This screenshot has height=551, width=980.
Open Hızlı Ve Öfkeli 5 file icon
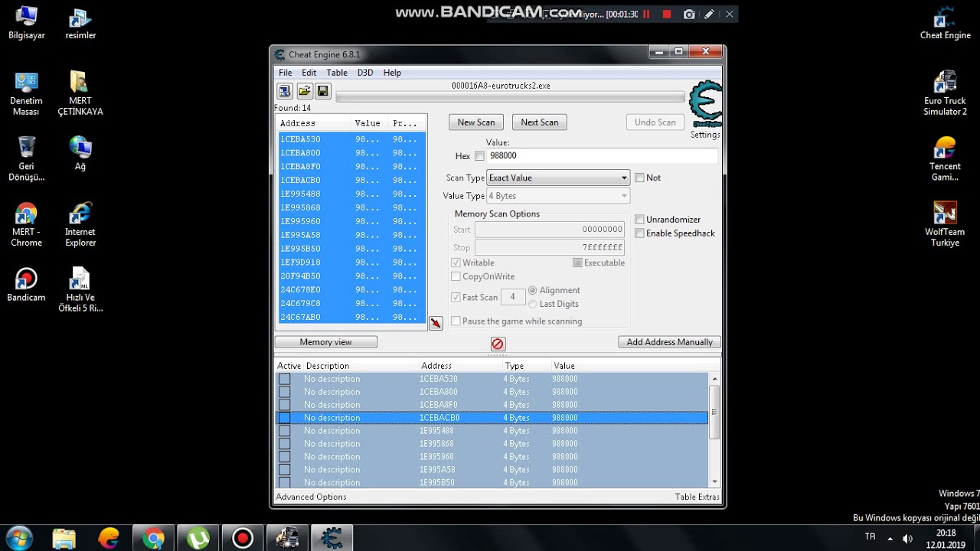pyautogui.click(x=80, y=290)
